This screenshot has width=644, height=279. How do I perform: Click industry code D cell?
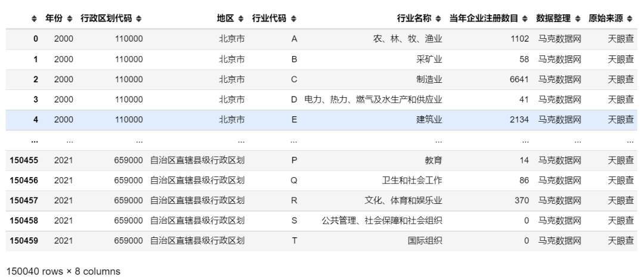click(x=294, y=100)
